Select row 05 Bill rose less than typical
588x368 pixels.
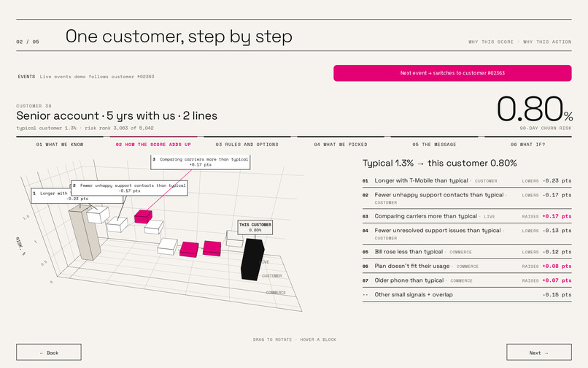pyautogui.click(x=467, y=252)
